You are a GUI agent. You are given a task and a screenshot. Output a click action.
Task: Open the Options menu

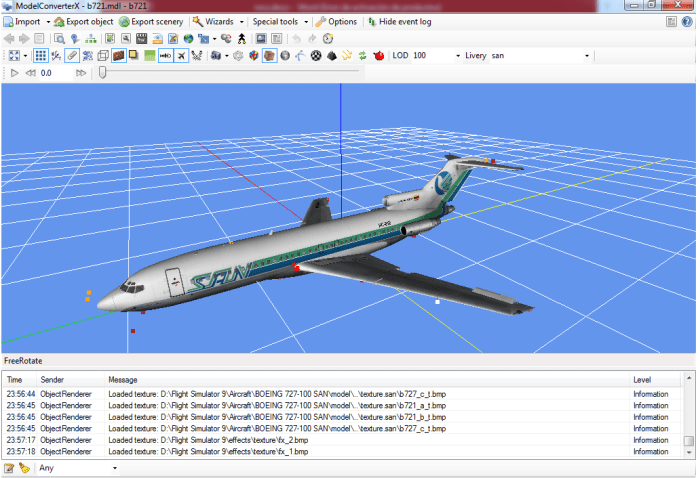tap(337, 22)
